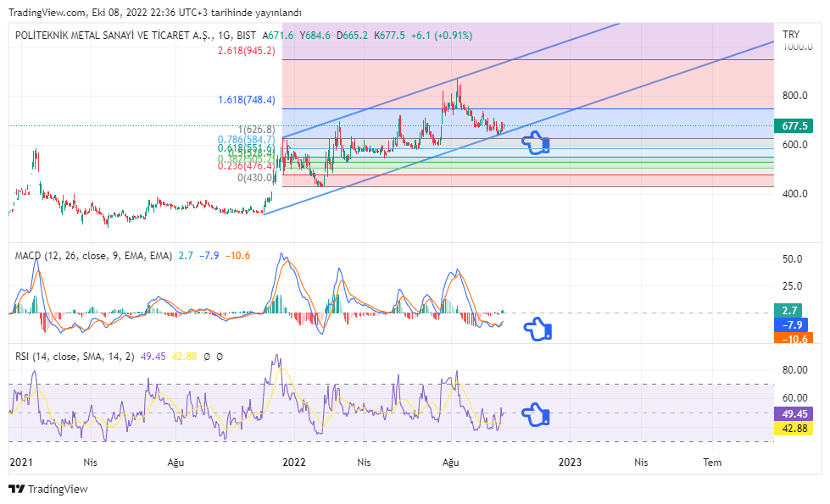Click the '60.00' label on the RSI axis

[795, 398]
